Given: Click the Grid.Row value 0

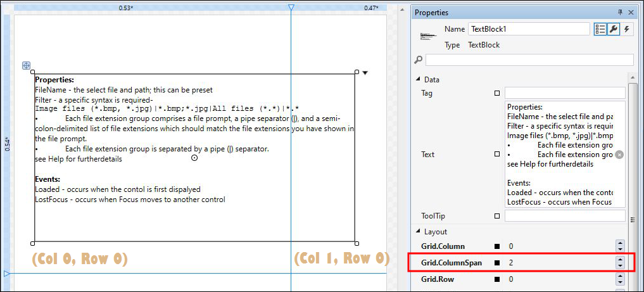Looking at the screenshot, I should [x=511, y=279].
